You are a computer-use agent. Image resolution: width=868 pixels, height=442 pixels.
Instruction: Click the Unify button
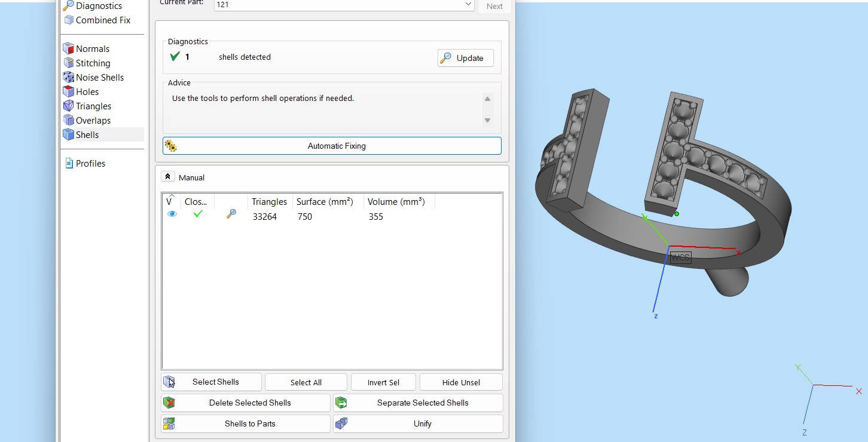(x=418, y=423)
